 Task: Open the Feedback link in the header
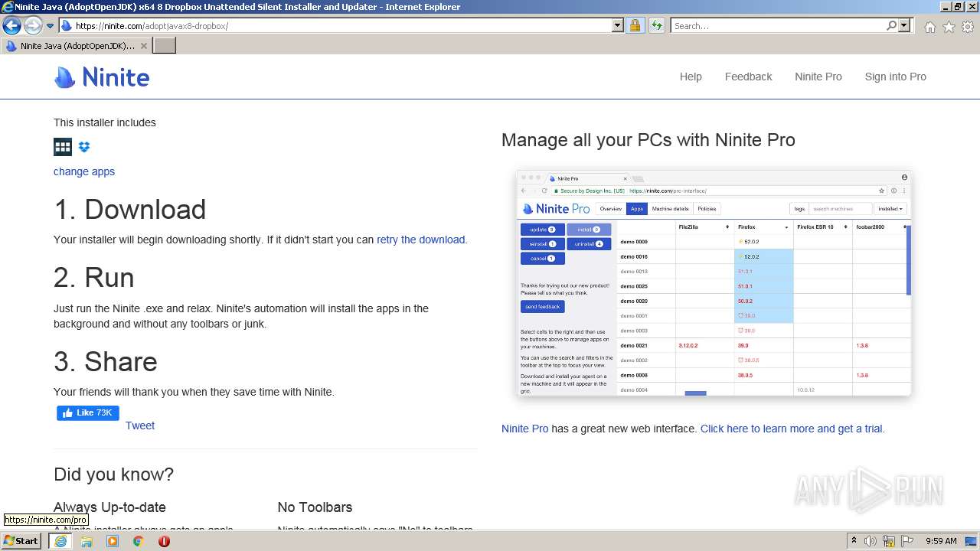(x=748, y=77)
